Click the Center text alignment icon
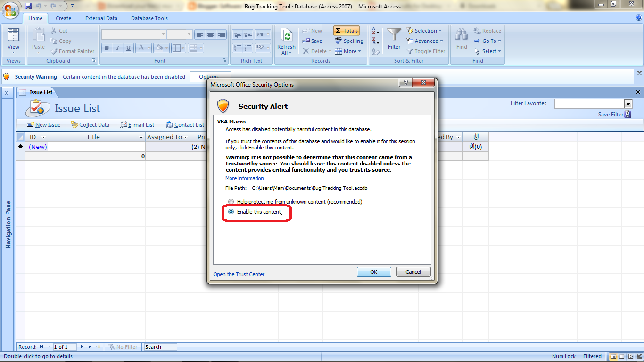The image size is (644, 362). [x=211, y=34]
